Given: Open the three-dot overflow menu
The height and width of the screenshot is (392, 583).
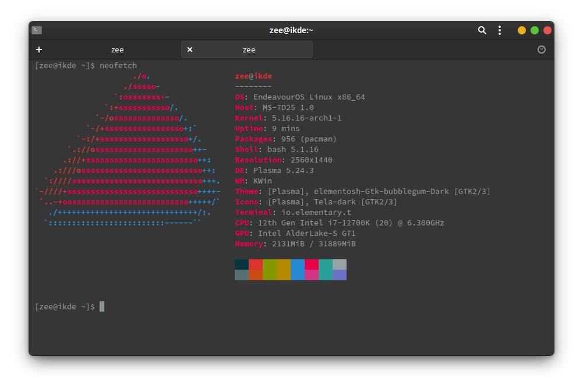Looking at the screenshot, I should (x=500, y=30).
